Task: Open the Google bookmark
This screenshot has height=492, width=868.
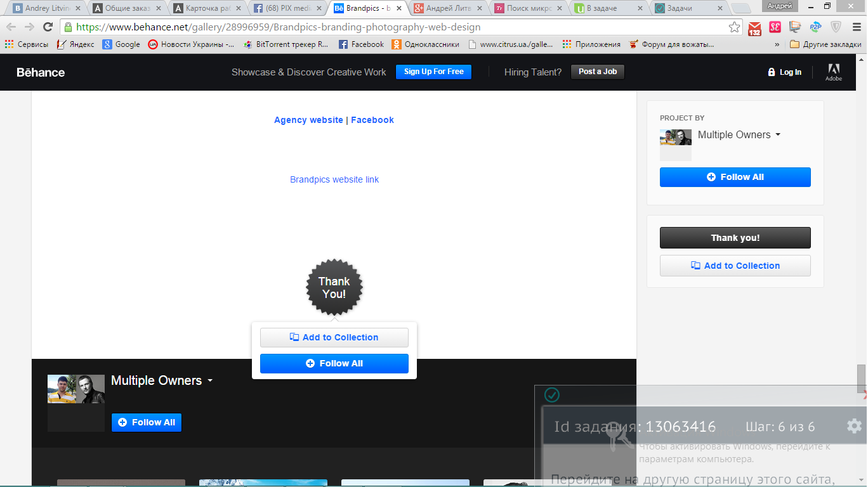Action: [121, 44]
